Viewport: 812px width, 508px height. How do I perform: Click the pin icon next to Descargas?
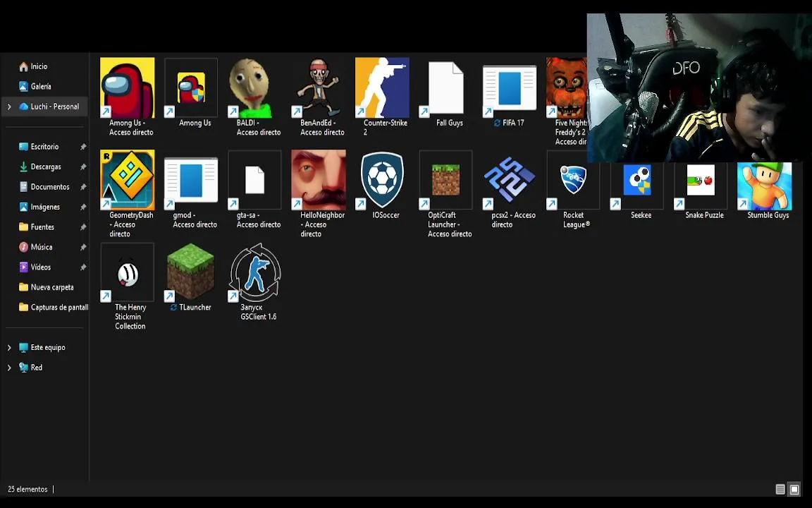[x=83, y=167]
